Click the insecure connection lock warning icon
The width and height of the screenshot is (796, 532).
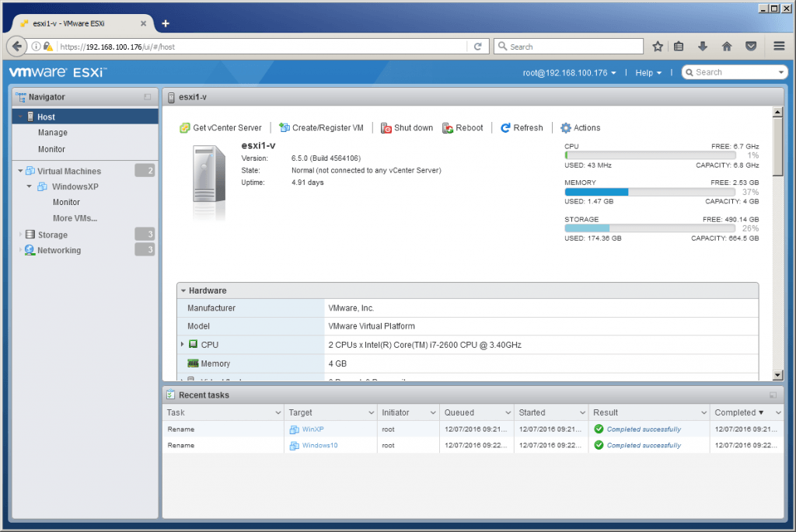48,46
